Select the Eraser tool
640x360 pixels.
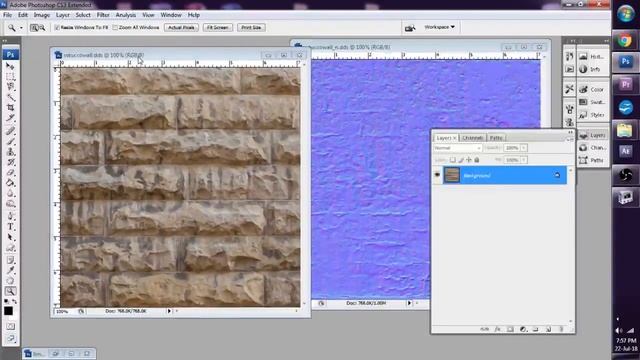tap(10, 173)
